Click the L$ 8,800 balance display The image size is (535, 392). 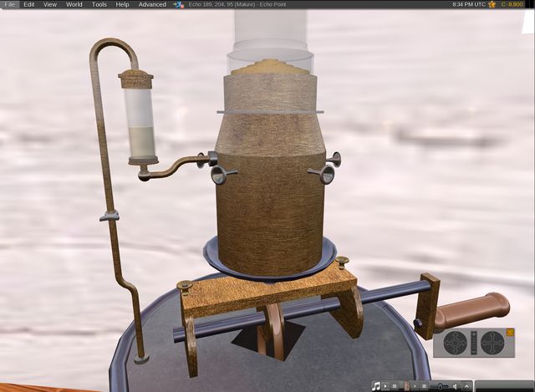click(512, 4)
